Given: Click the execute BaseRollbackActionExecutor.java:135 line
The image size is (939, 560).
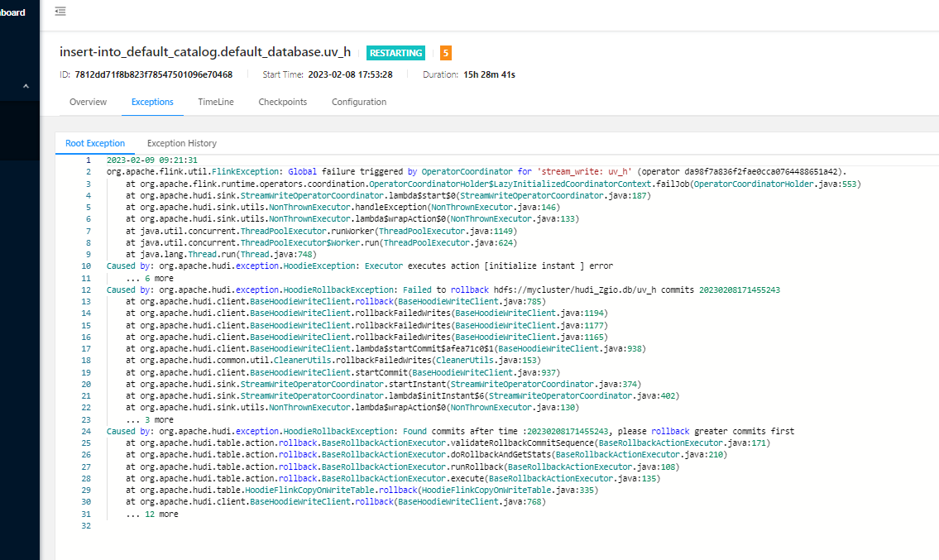Looking at the screenshot, I should pos(394,479).
